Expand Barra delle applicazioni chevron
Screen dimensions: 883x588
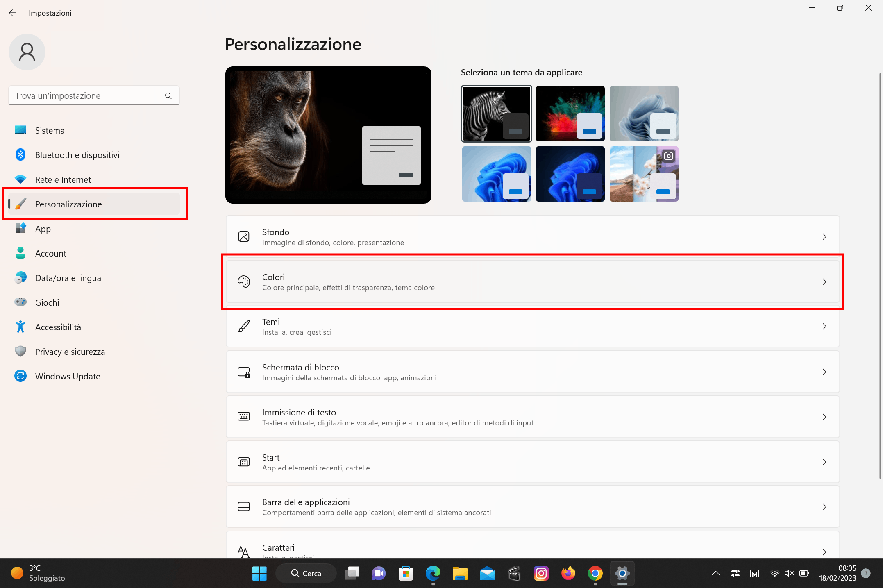(824, 507)
